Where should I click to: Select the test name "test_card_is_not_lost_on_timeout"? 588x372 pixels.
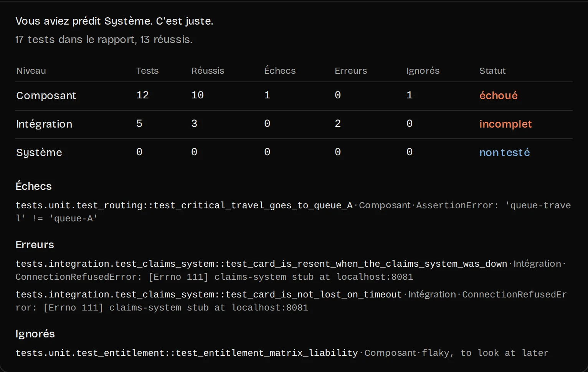tap(314, 295)
